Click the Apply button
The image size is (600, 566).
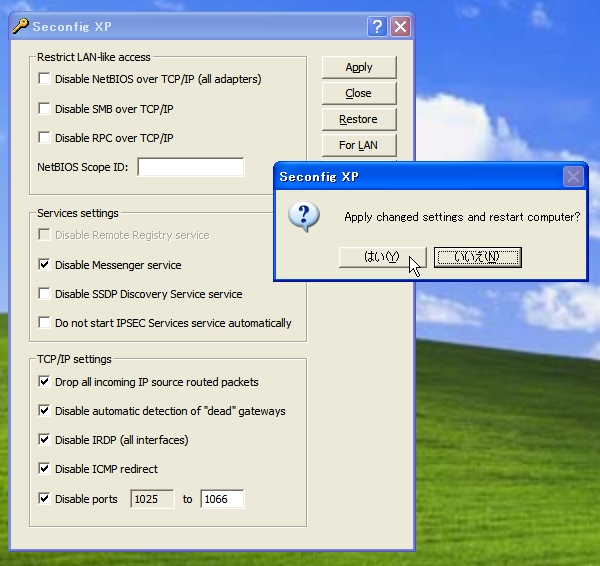tap(359, 67)
